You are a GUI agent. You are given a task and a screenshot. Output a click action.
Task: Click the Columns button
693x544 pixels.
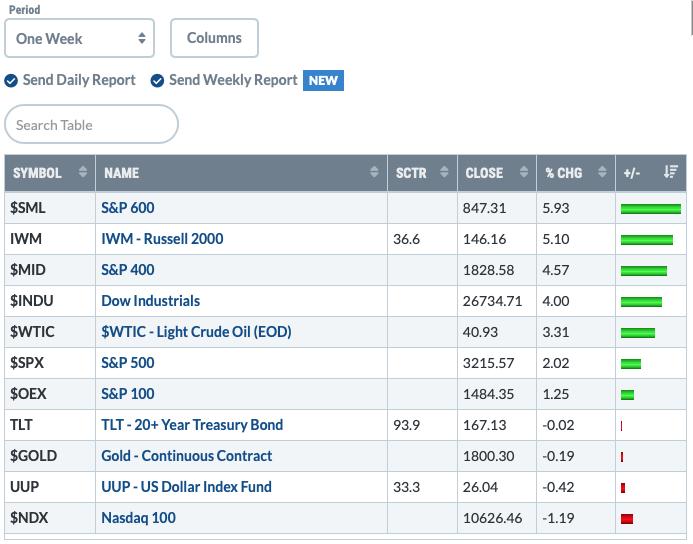tap(214, 38)
